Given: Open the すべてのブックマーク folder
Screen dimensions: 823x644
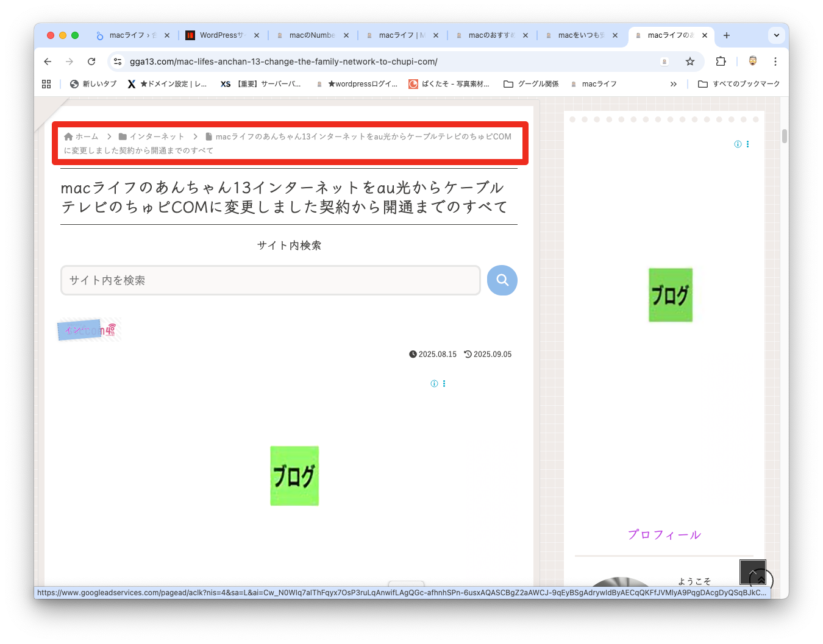Looking at the screenshot, I should click(x=739, y=84).
